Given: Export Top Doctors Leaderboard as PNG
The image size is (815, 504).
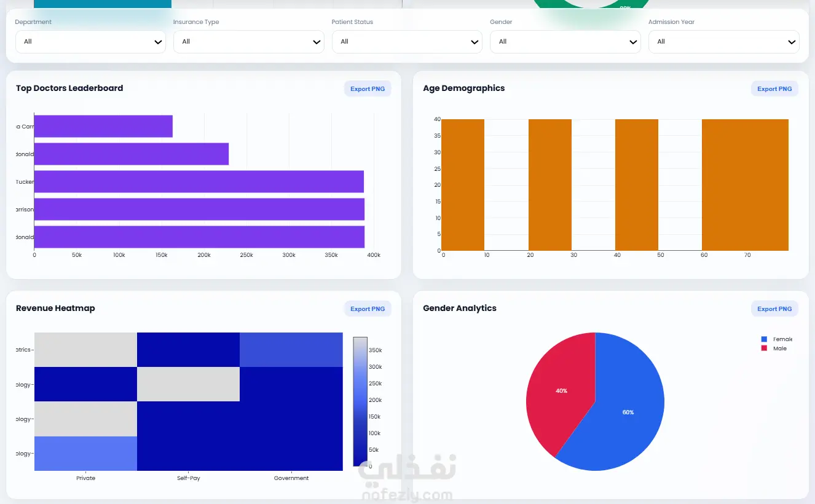Looking at the screenshot, I should (368, 89).
